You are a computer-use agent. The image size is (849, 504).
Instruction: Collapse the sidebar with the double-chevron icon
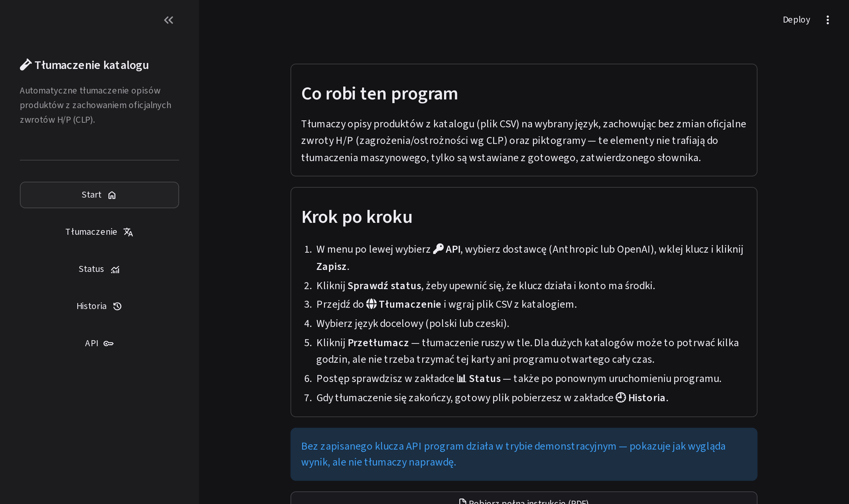tap(168, 20)
